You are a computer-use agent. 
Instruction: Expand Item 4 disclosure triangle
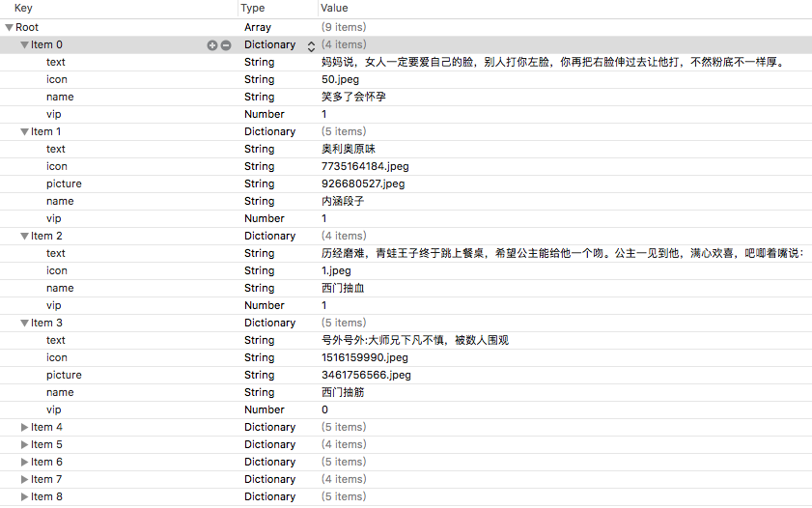point(25,427)
